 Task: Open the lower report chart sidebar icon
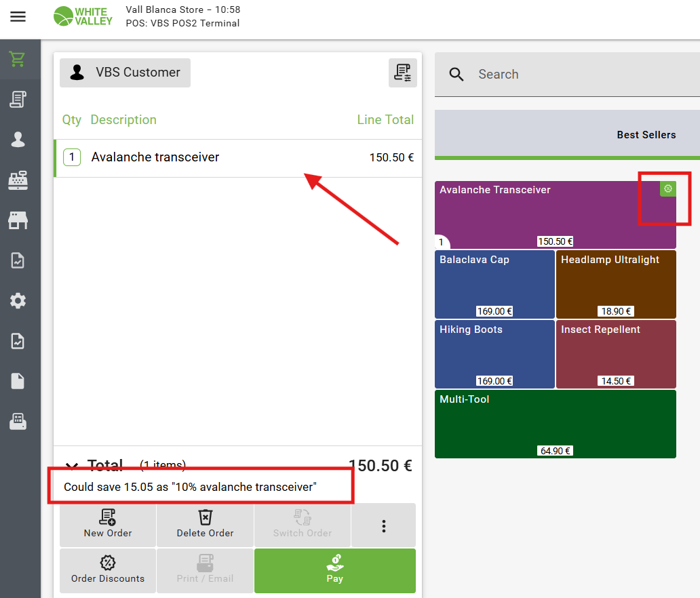click(18, 341)
